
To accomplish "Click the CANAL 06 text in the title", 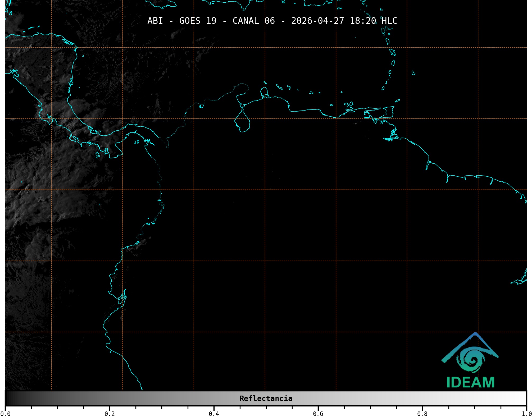I will (253, 21).
